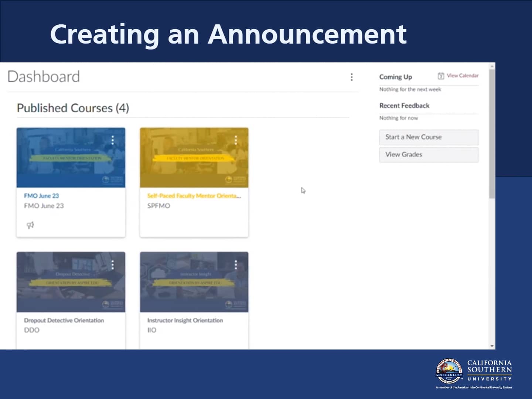Click the Instructor Insight course card image
This screenshot has height=399, width=532.
pyautogui.click(x=194, y=282)
